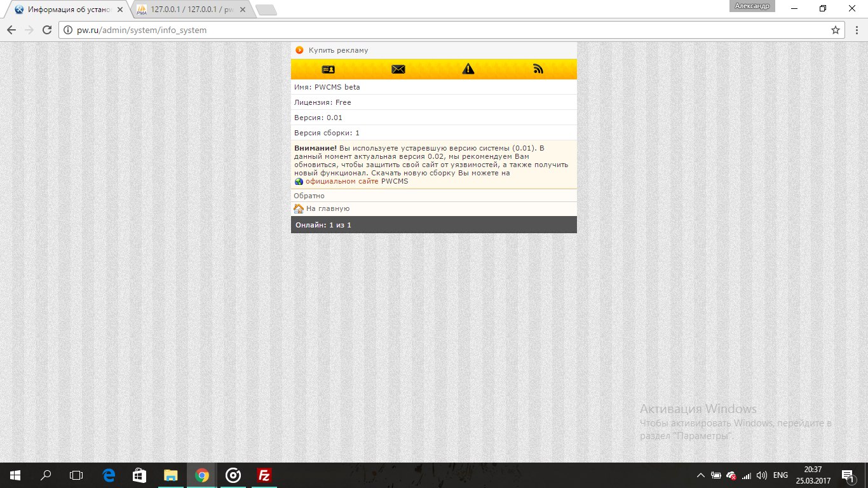Go to На главную link

tap(328, 208)
